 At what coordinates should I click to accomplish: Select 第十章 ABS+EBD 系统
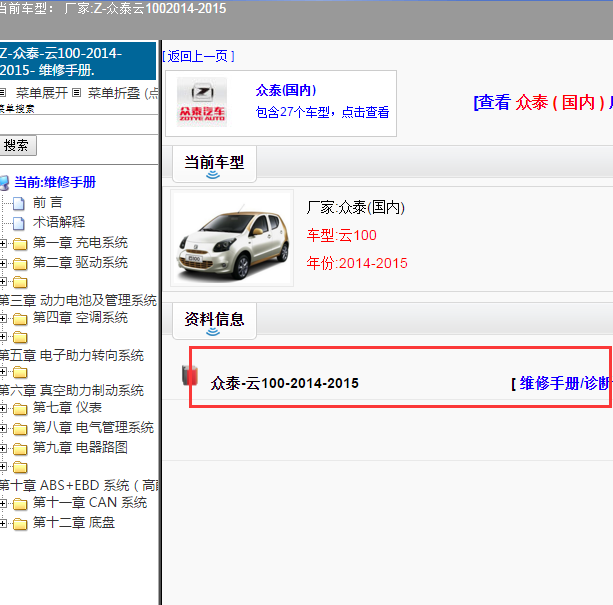[79, 485]
